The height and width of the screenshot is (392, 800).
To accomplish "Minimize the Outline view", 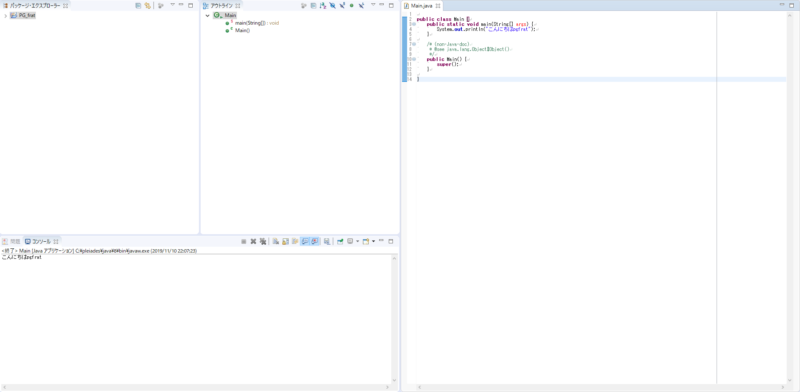I will tap(382, 5).
